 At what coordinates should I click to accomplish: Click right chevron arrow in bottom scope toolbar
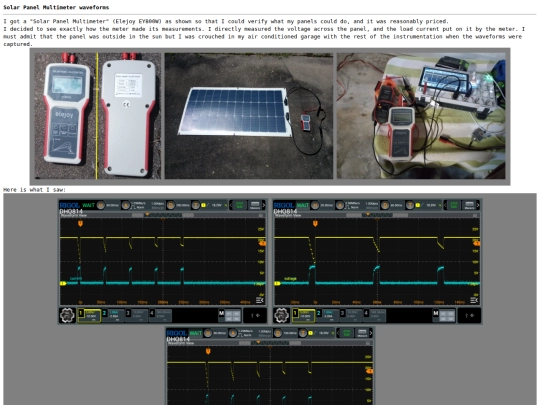[x=371, y=333]
